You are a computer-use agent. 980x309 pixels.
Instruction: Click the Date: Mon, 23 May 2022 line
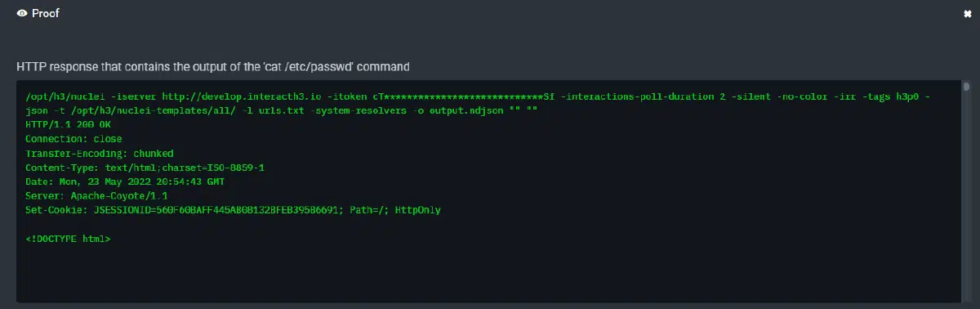125,181
